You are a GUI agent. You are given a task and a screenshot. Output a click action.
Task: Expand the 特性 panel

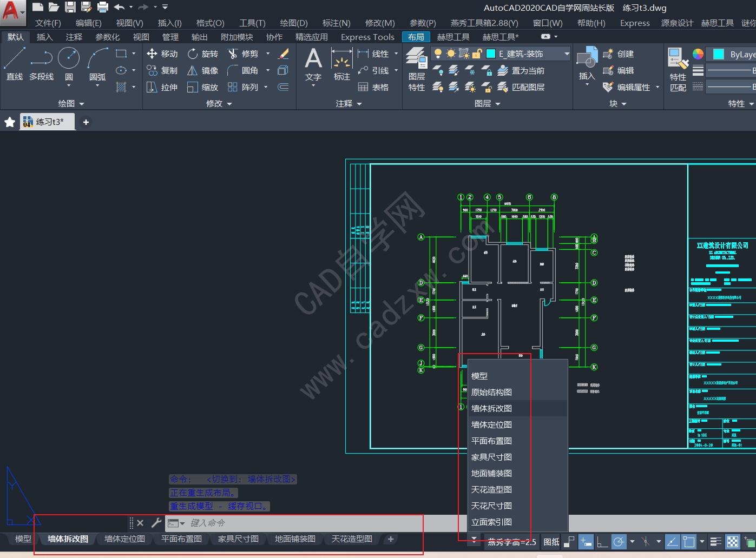pos(740,103)
